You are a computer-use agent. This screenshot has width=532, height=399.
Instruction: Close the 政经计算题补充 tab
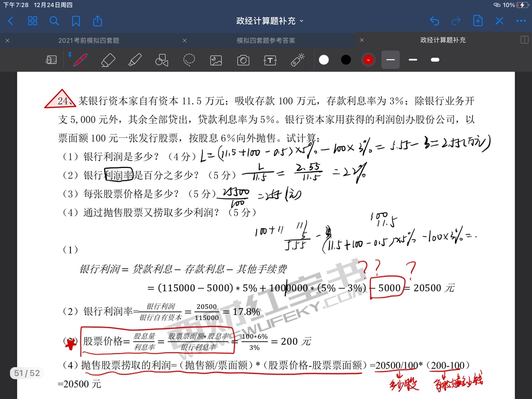362,40
